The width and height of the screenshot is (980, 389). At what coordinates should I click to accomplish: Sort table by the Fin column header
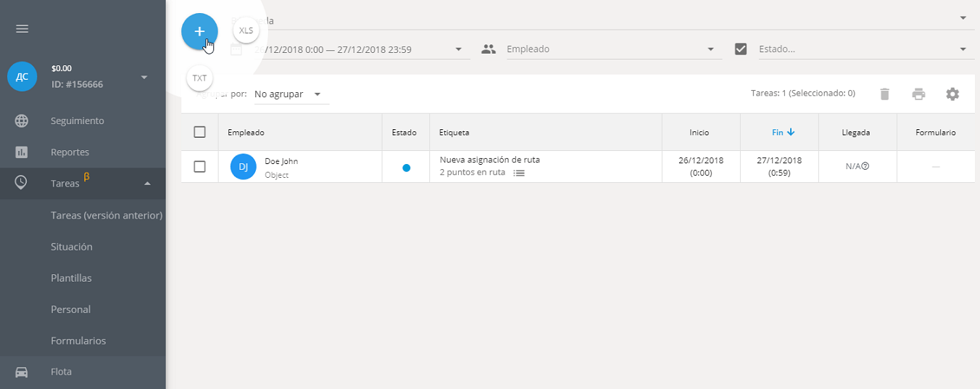click(778, 132)
